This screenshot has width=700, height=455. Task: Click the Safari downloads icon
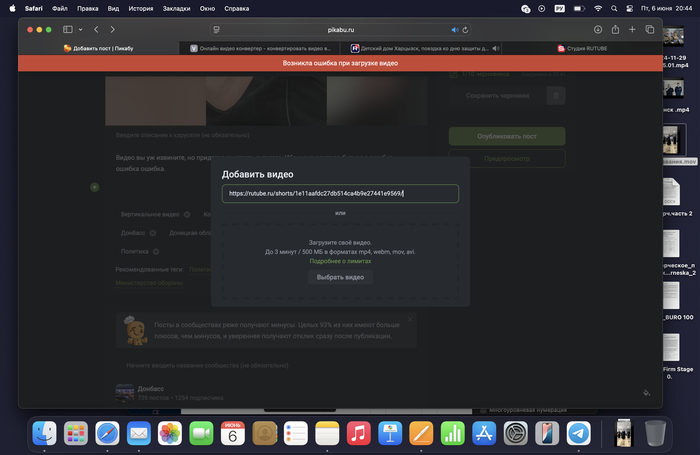tap(598, 30)
